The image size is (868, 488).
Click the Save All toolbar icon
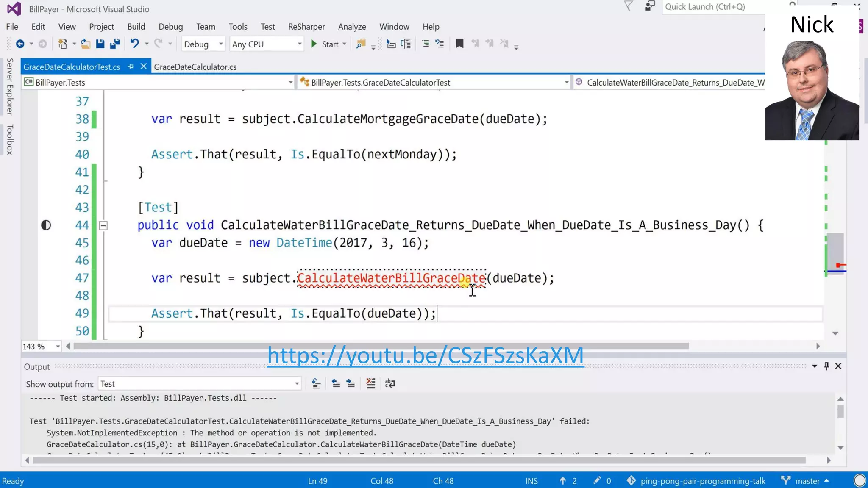point(115,44)
